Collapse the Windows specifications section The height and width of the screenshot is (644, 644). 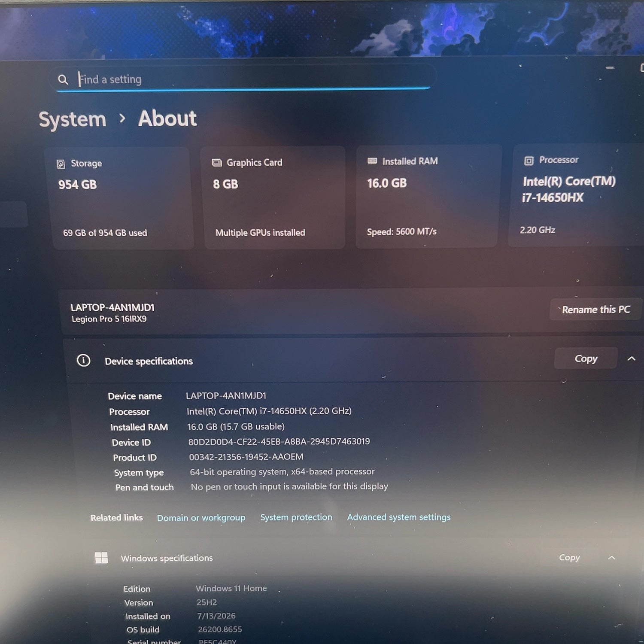point(612,558)
